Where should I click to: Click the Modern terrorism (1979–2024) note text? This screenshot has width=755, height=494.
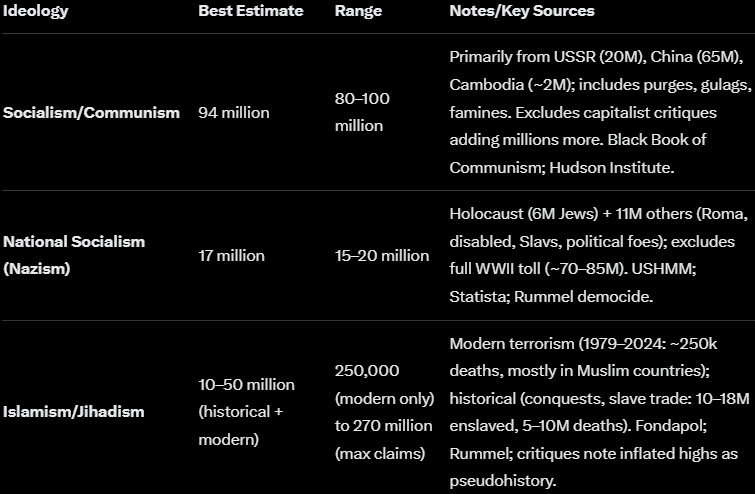[x=580, y=344]
